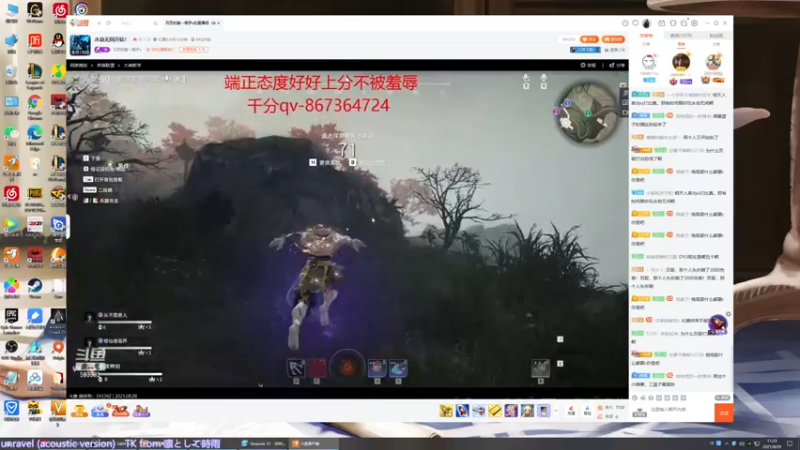Open the favorites heart icon in the title bar
Screen dimensions: 800x450
pos(636,23)
